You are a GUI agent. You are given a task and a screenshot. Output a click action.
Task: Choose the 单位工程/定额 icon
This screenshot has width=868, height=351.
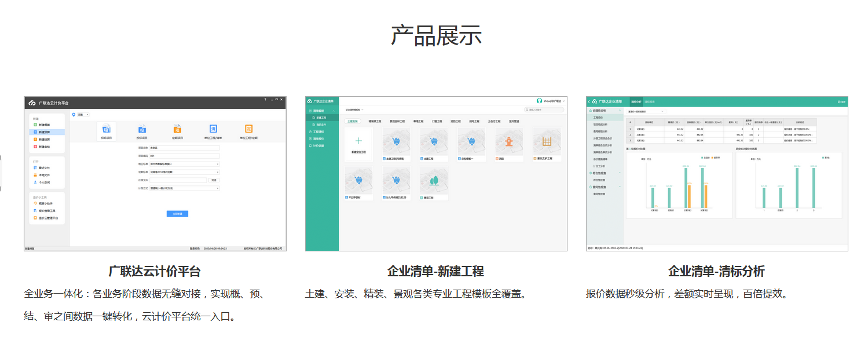point(249,129)
